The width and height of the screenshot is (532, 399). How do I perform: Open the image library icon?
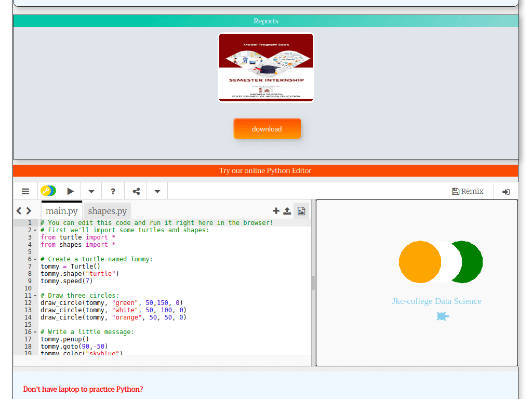click(301, 211)
